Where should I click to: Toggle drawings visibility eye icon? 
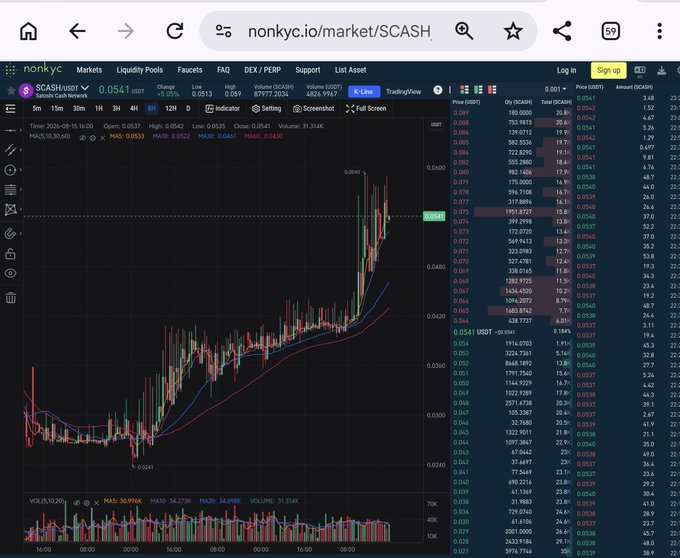click(10, 273)
